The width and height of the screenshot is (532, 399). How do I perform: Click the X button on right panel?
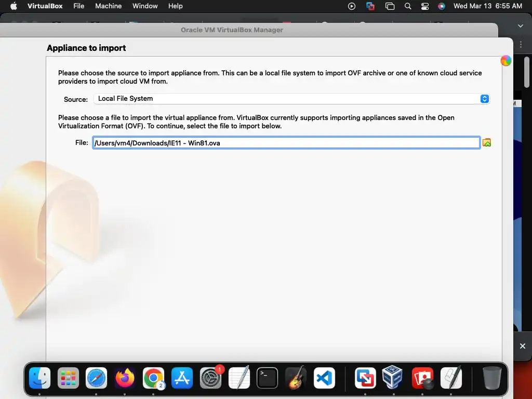[x=523, y=346]
